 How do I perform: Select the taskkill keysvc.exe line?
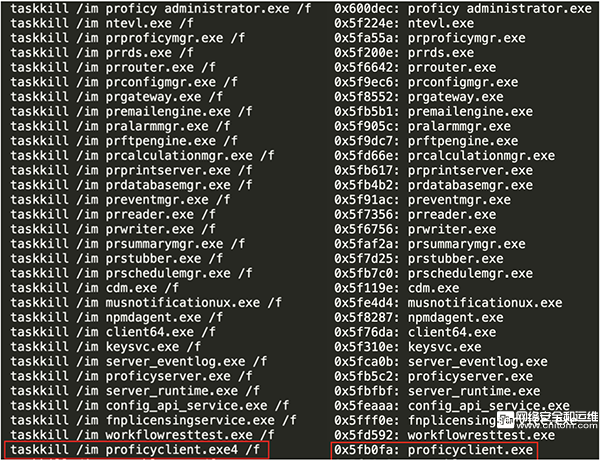tap(106, 347)
